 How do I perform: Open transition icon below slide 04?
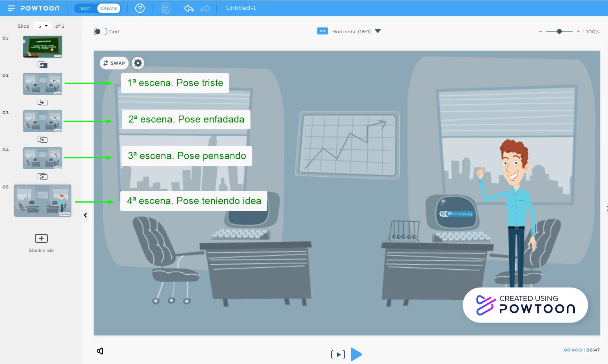(42, 177)
